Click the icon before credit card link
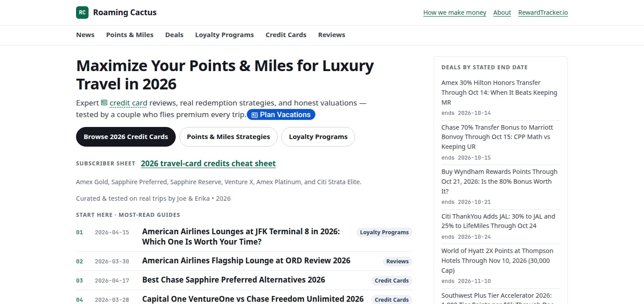 tap(104, 102)
